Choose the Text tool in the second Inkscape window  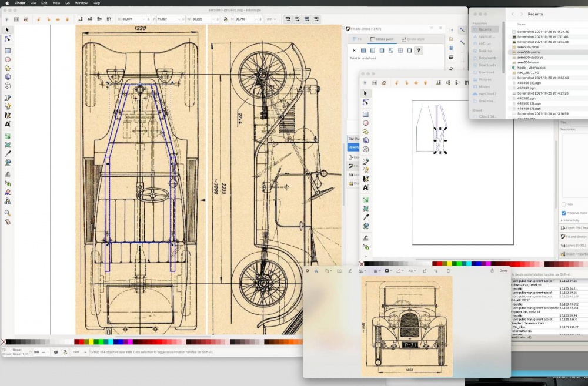366,187
